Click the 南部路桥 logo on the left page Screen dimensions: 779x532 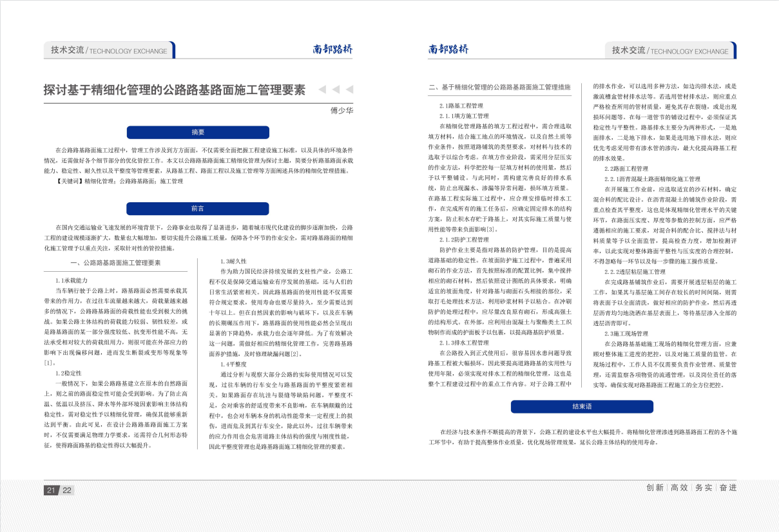332,50
